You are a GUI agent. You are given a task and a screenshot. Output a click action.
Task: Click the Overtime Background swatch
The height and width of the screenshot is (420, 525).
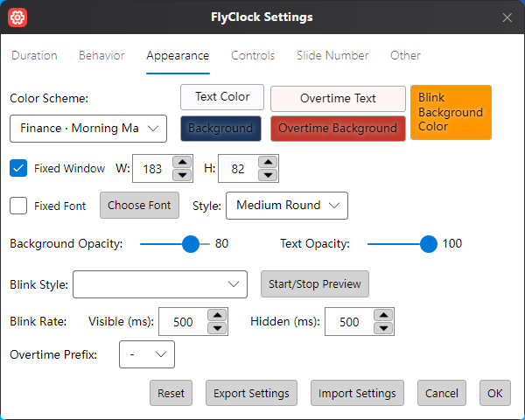[338, 129]
